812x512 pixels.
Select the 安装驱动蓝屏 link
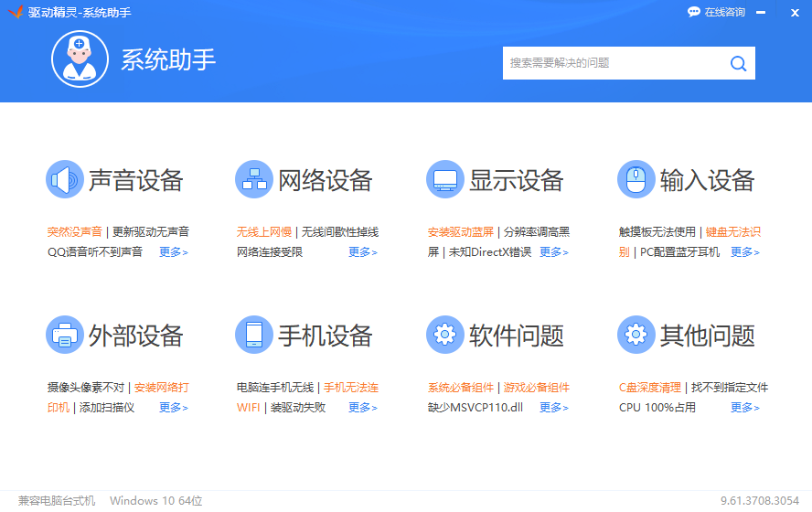[461, 232]
